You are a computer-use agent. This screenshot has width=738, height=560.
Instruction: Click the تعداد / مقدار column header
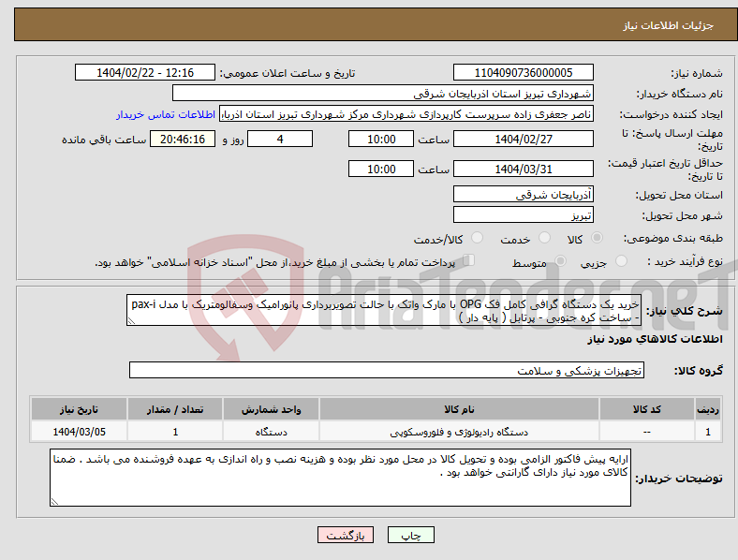(x=175, y=409)
